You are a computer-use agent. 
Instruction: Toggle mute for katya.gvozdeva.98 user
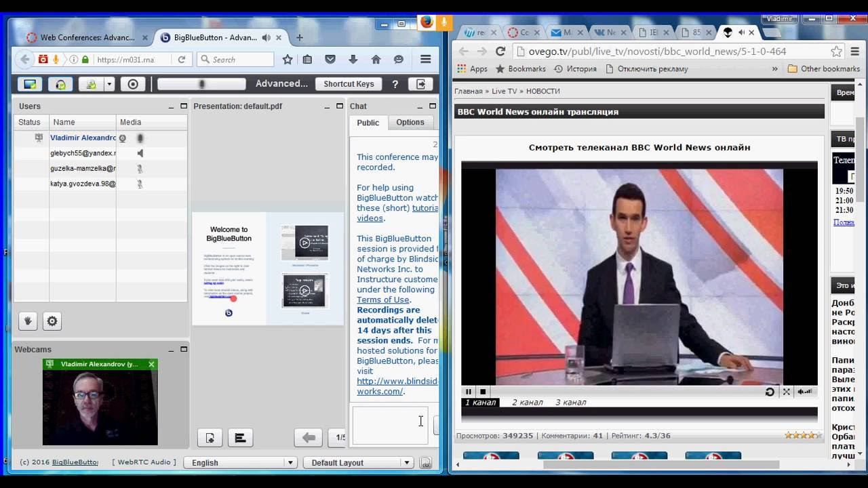(x=140, y=184)
